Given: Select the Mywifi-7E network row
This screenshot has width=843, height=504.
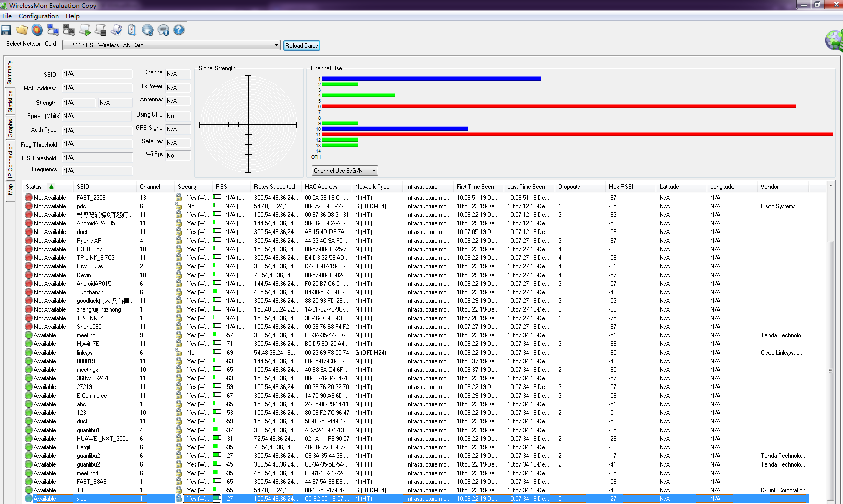Looking at the screenshot, I should tap(416, 344).
